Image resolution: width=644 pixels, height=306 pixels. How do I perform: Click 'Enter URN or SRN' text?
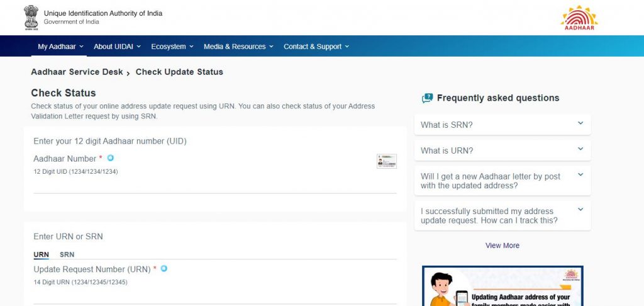(x=68, y=237)
